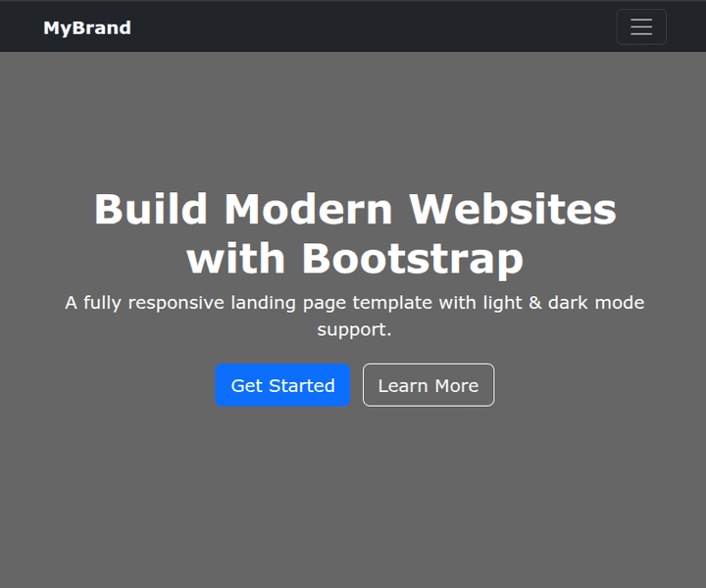Click the Get Started button
Screen dimensions: 706x588
point(282,385)
